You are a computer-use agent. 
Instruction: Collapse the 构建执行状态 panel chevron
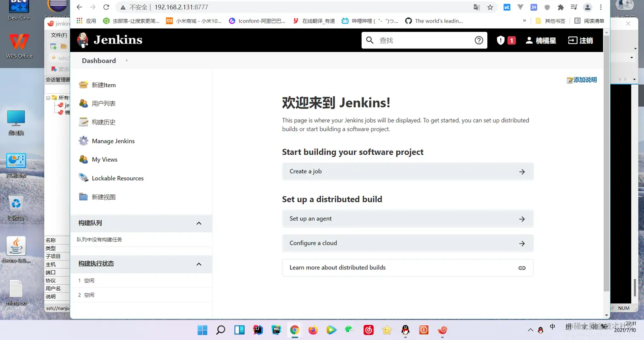(x=198, y=264)
